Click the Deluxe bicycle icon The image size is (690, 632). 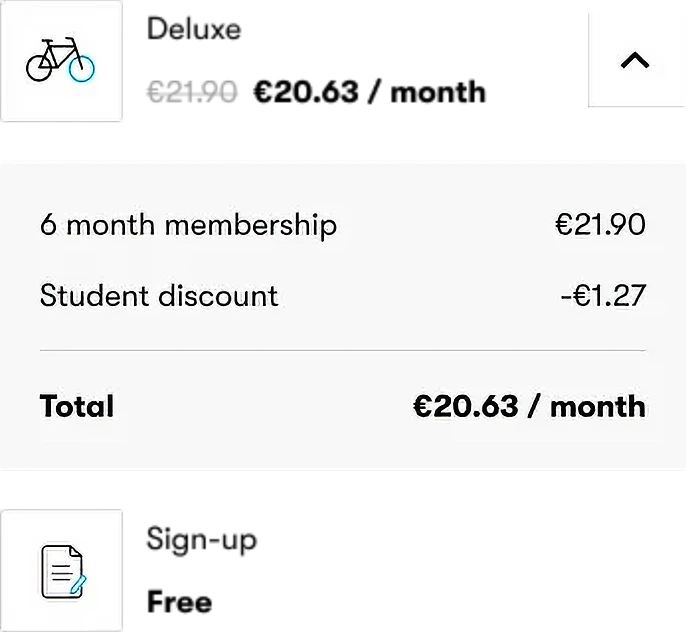tap(61, 60)
